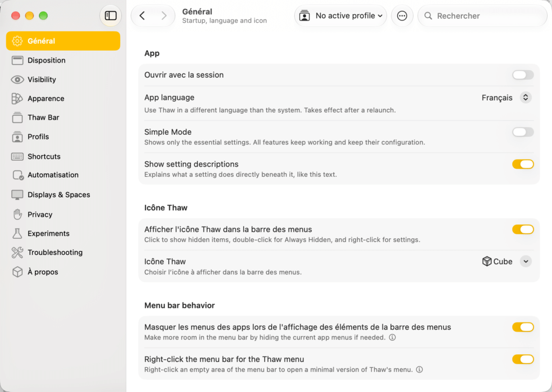Change App language from Français
This screenshot has width=552, height=392.
(506, 98)
